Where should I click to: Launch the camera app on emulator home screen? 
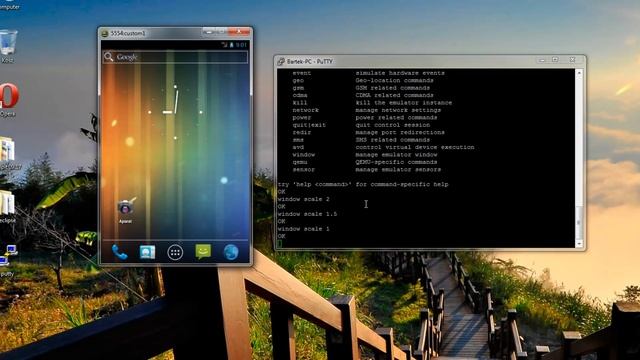[x=126, y=210]
